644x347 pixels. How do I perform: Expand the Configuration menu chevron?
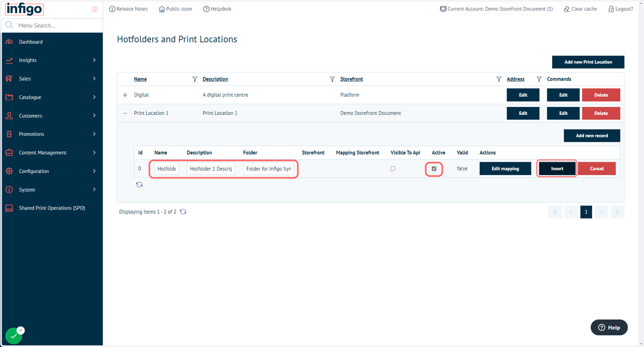pos(94,171)
